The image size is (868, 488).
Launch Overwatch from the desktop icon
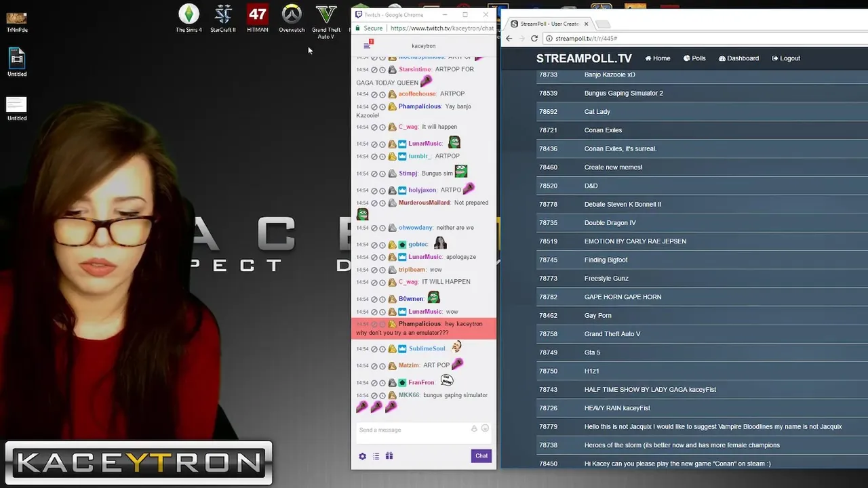pyautogui.click(x=292, y=18)
